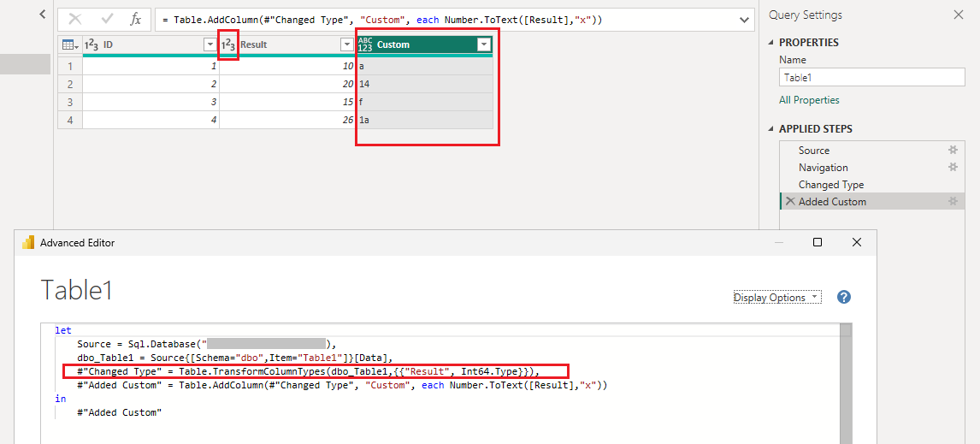The width and height of the screenshot is (980, 444).
Task: Open settings gear for the Added Custom step
Action: [x=953, y=201]
